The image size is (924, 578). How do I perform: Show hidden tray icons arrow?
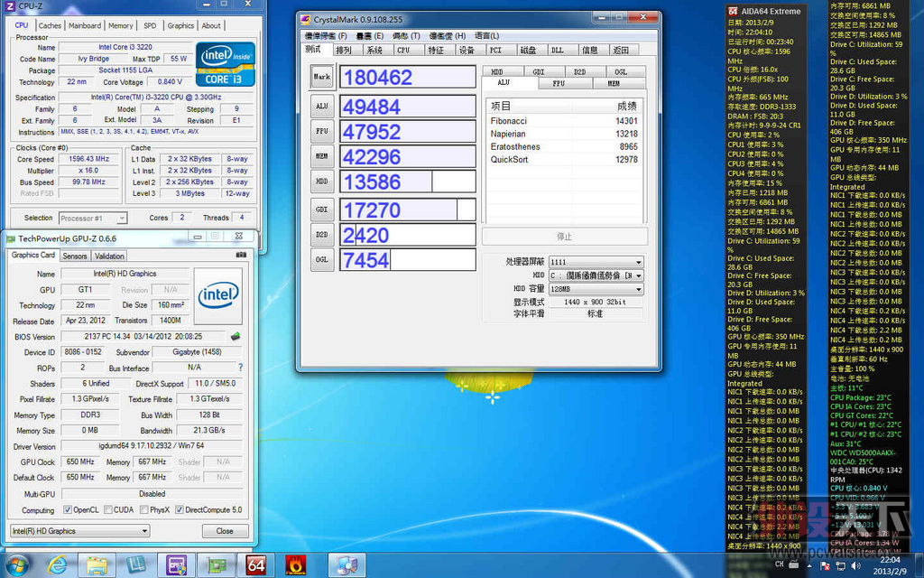(811, 566)
